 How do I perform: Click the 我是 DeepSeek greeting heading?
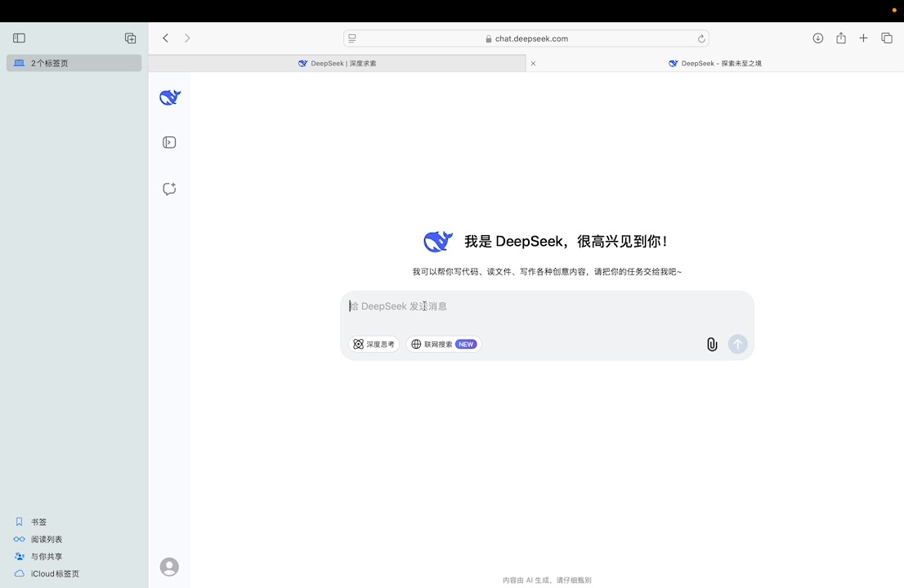[x=566, y=241]
